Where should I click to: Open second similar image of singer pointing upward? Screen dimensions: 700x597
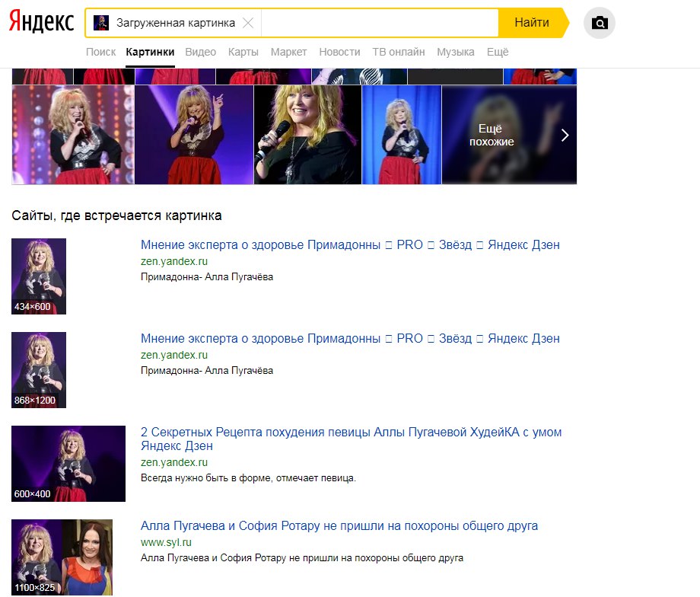coord(194,135)
